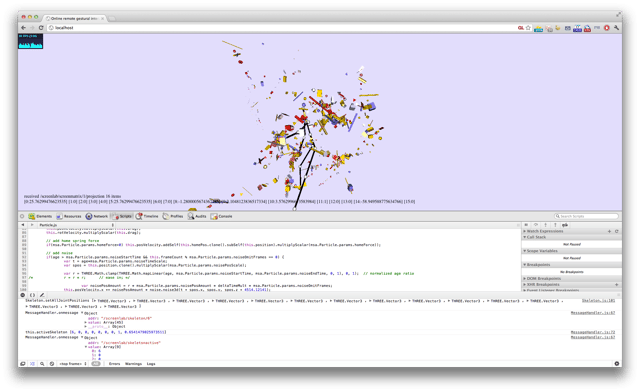640x392 pixels.
Task: Filter console by Logs
Action: 151,364
